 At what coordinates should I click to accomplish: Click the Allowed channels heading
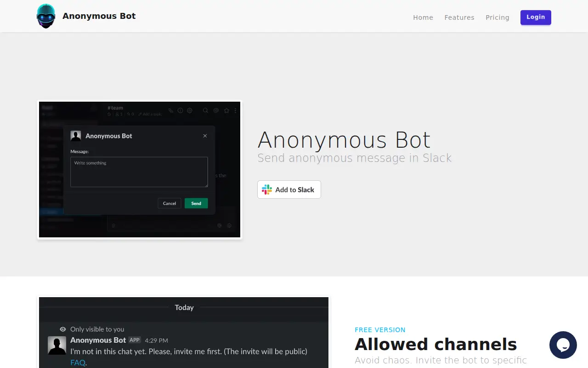[435, 344]
